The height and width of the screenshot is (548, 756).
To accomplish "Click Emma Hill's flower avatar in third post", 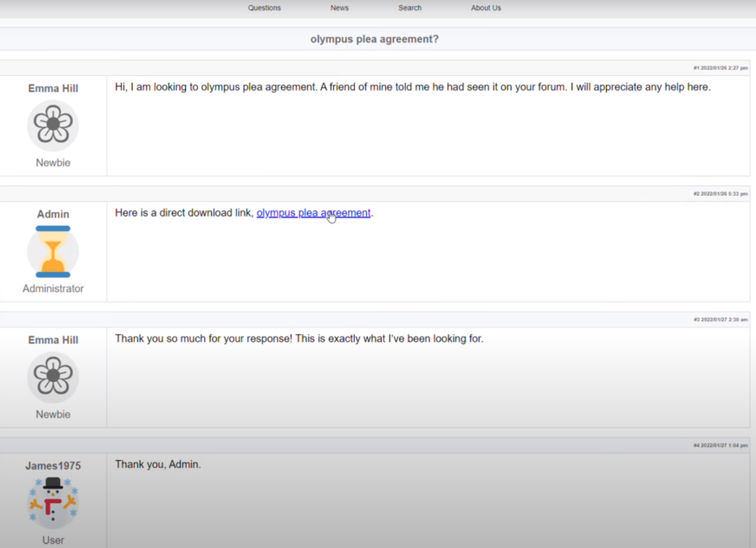I will 53,376.
